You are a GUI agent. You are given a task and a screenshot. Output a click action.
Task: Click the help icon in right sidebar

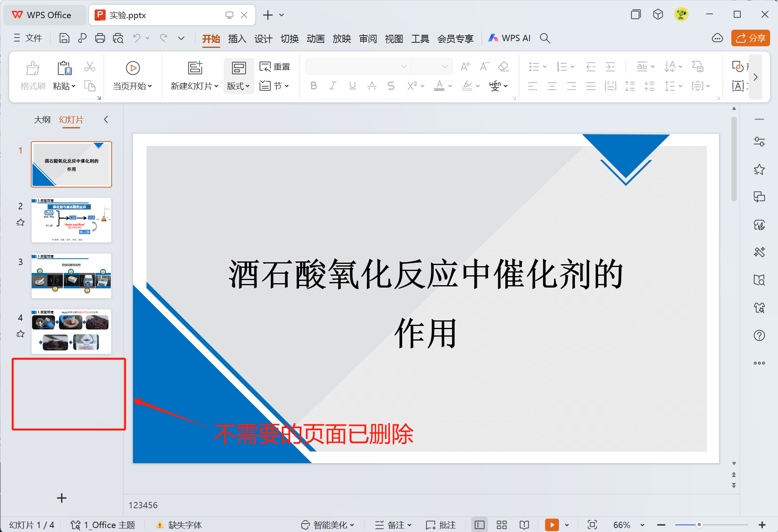[x=759, y=335]
